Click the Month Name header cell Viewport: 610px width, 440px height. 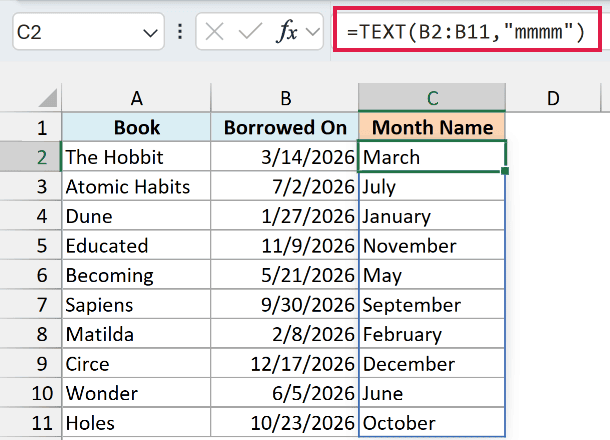[432, 127]
